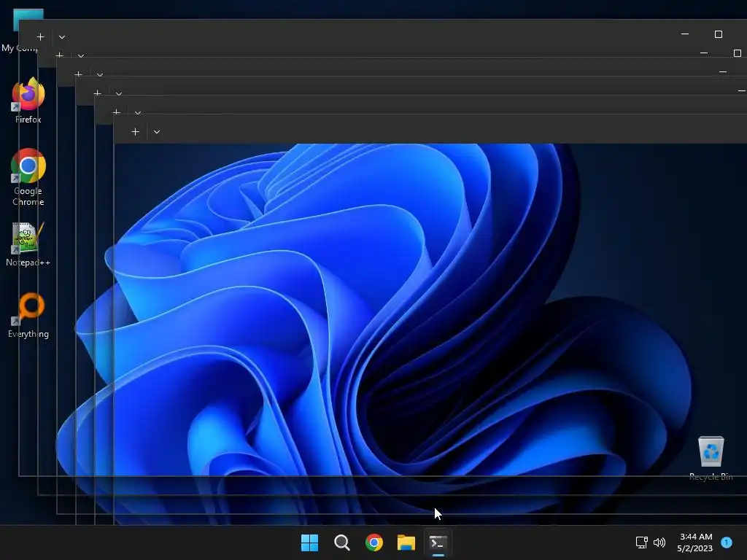This screenshot has width=747, height=560.
Task: Click the Terminal icon on the taskbar
Action: click(438, 542)
